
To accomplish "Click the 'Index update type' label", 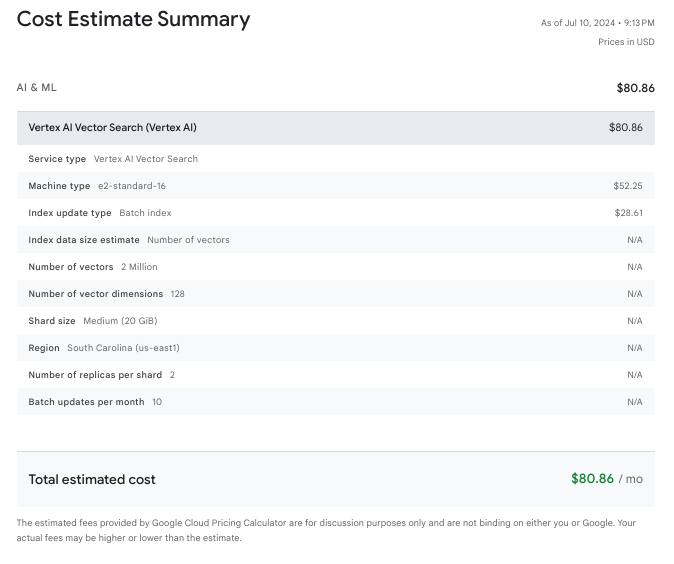I will 70,213.
